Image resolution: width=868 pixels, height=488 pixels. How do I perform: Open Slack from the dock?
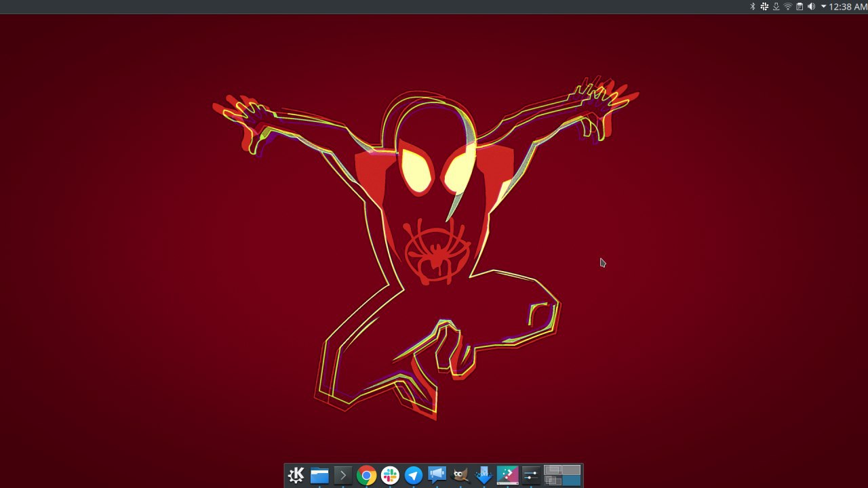390,476
